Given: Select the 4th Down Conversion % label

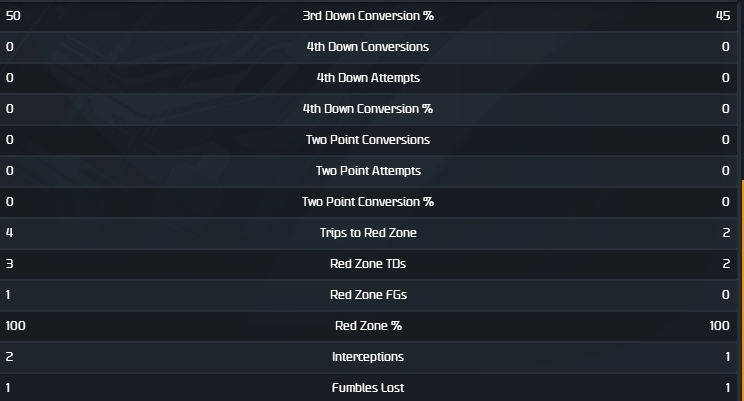Looking at the screenshot, I should click(368, 109).
